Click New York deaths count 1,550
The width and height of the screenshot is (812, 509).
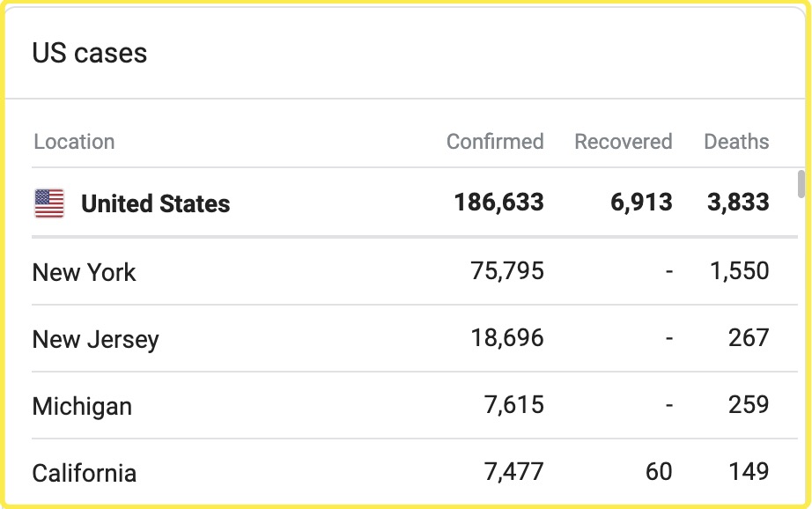740,271
